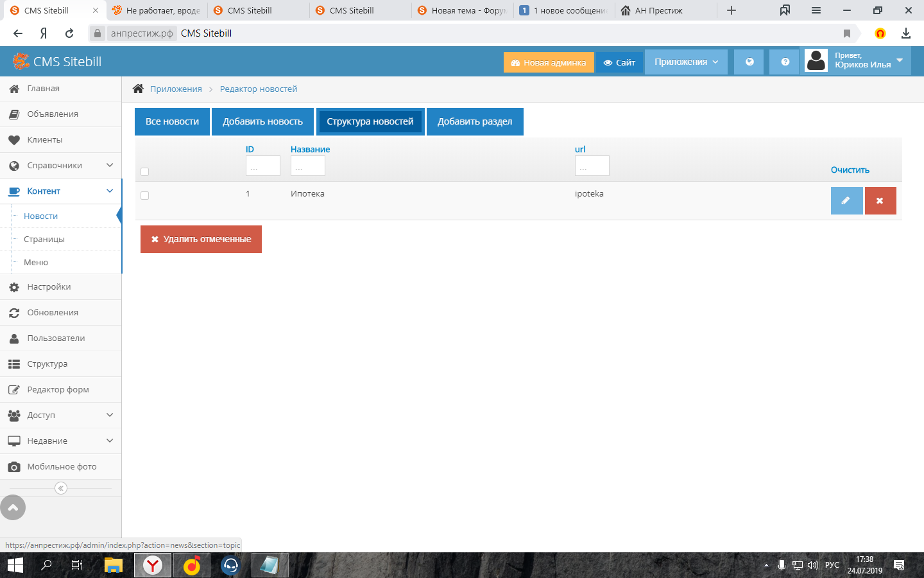Collapse the sidebar with the double-arrow icon
The image size is (924, 578).
click(61, 488)
